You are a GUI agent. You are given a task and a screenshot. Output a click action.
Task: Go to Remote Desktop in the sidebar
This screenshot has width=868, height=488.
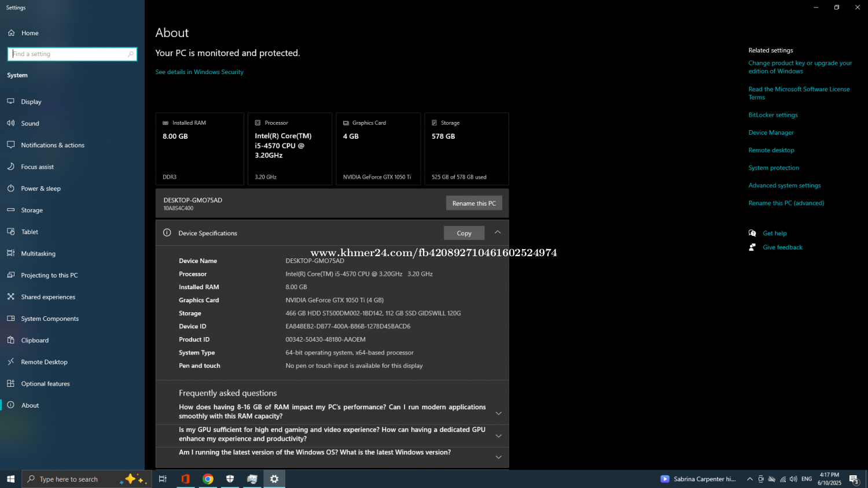coord(45,362)
